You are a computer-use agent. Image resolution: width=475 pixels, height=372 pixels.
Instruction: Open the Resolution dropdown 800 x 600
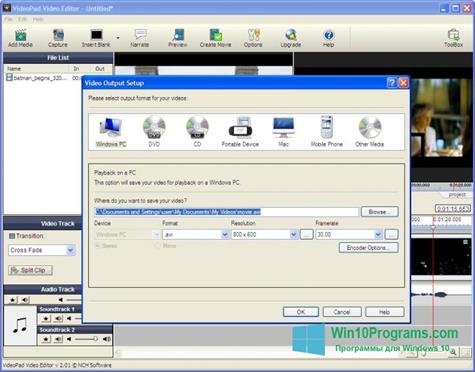pos(265,235)
